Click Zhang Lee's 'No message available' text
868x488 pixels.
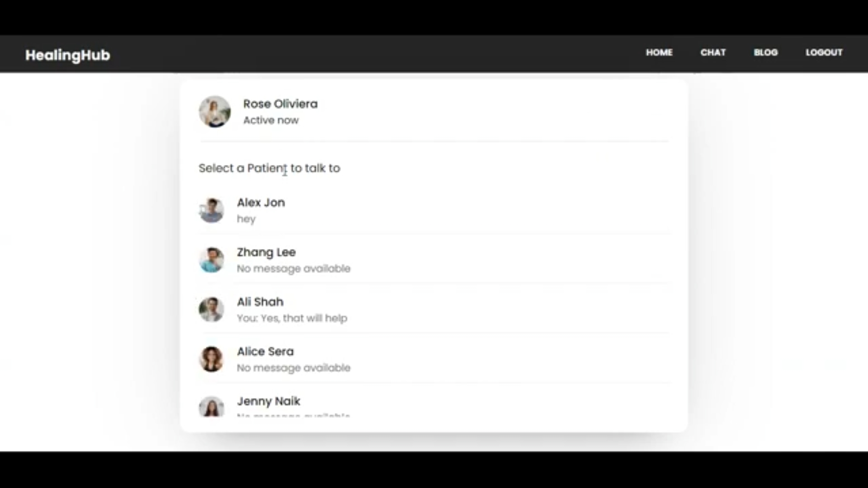point(294,268)
